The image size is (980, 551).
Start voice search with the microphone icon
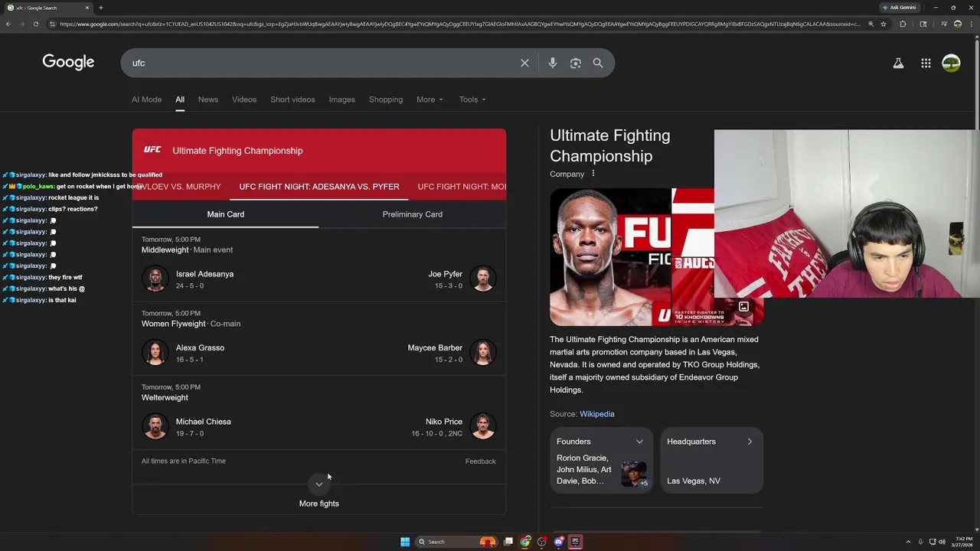tap(553, 63)
